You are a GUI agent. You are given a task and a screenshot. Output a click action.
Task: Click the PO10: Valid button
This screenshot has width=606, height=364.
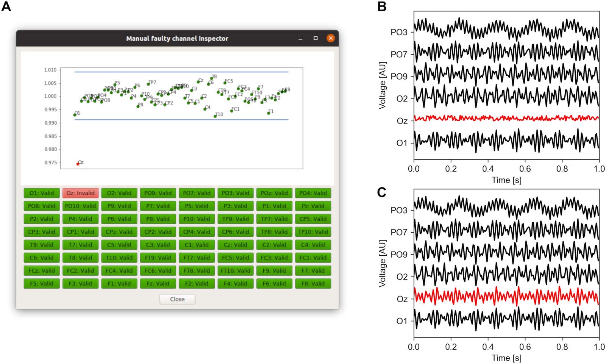click(80, 206)
